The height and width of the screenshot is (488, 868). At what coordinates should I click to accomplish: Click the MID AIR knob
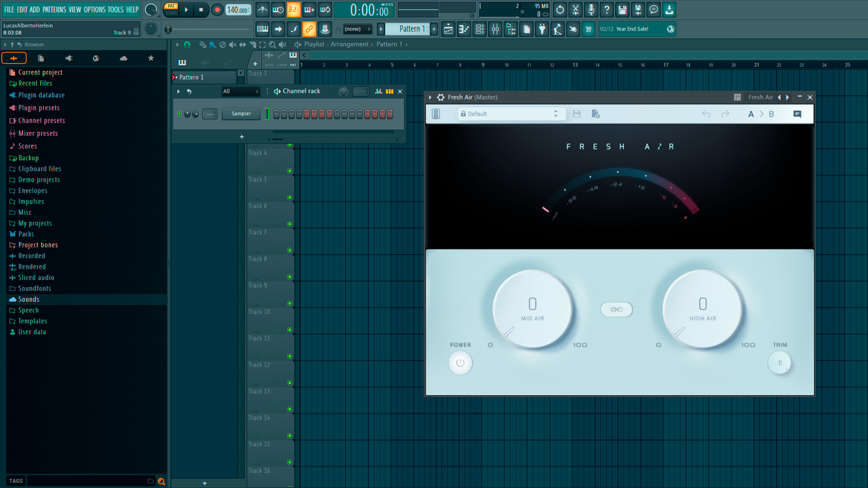click(532, 309)
